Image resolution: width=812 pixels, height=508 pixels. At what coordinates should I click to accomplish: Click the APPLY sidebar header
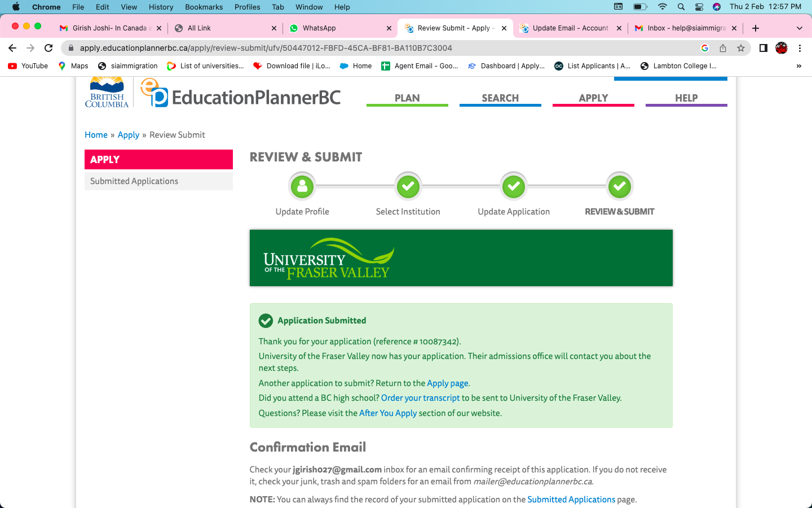(x=158, y=159)
